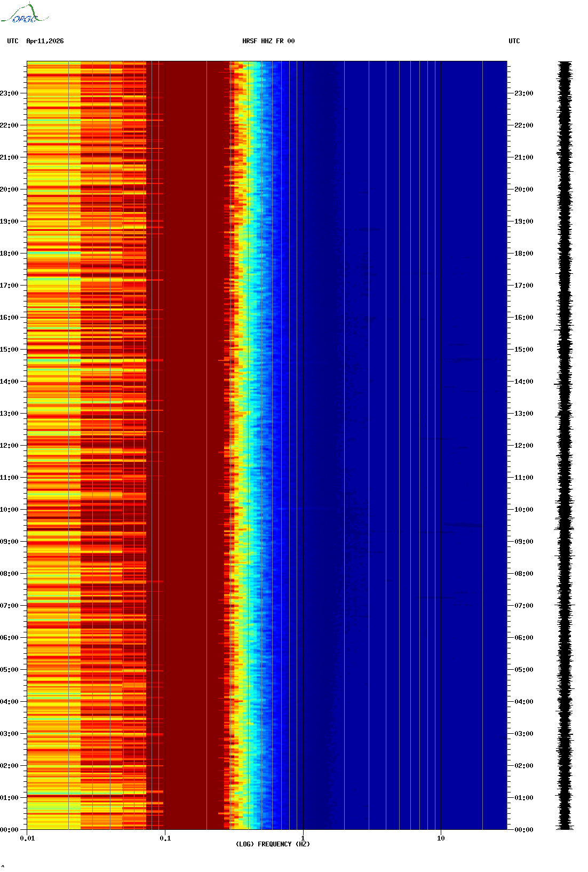Click the seismogram waveform trace on the right
Viewport: 588px width, 872px height.
(565, 446)
